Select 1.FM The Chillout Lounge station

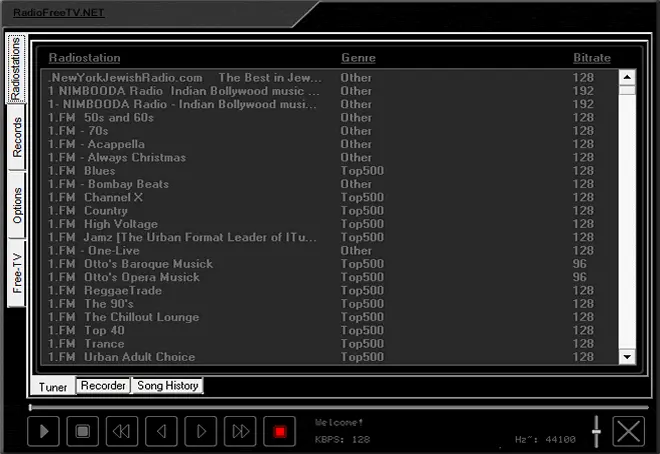click(330, 317)
